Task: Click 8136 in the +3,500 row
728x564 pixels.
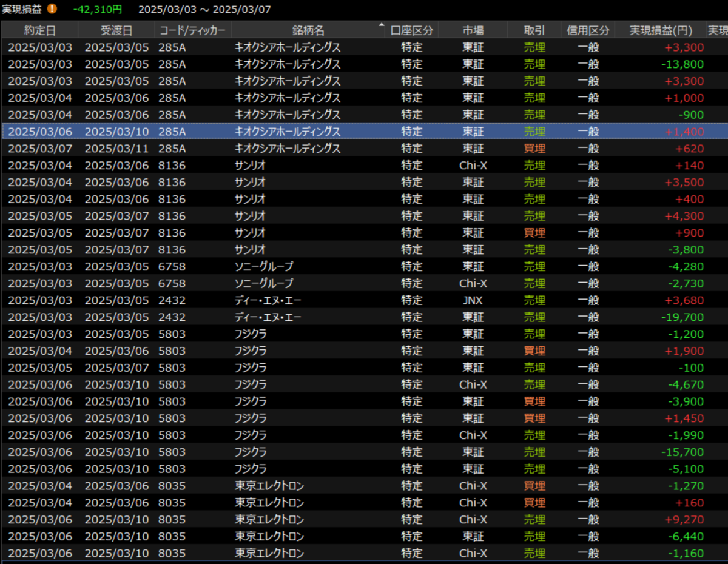Action: point(172,182)
